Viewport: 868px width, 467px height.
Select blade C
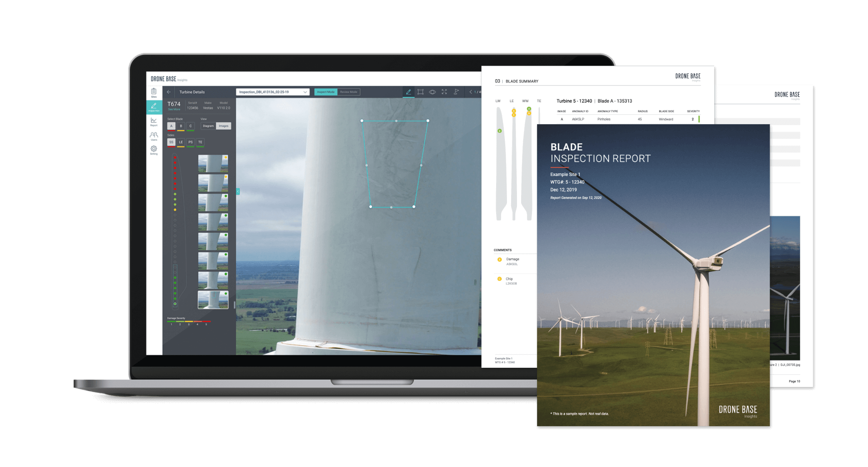[191, 126]
